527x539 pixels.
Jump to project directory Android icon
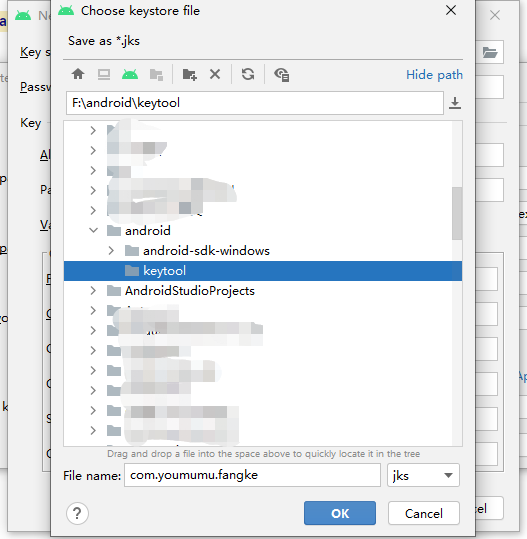click(x=130, y=74)
